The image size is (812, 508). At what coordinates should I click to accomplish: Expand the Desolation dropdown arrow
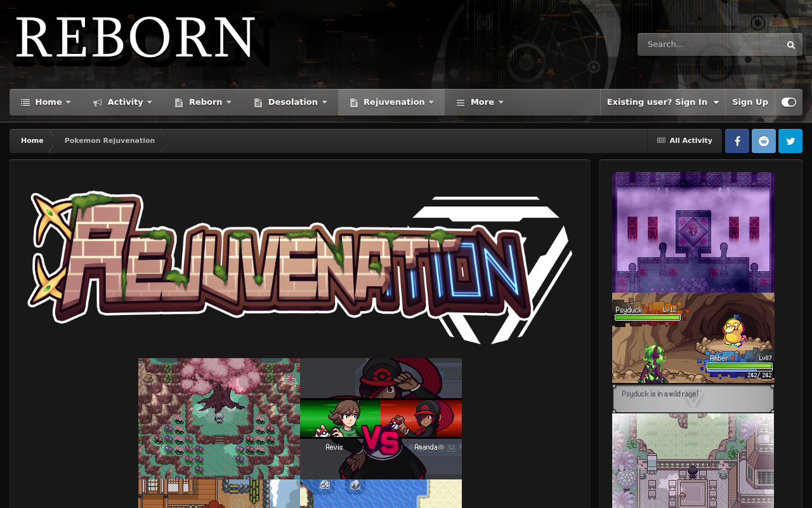tap(324, 102)
